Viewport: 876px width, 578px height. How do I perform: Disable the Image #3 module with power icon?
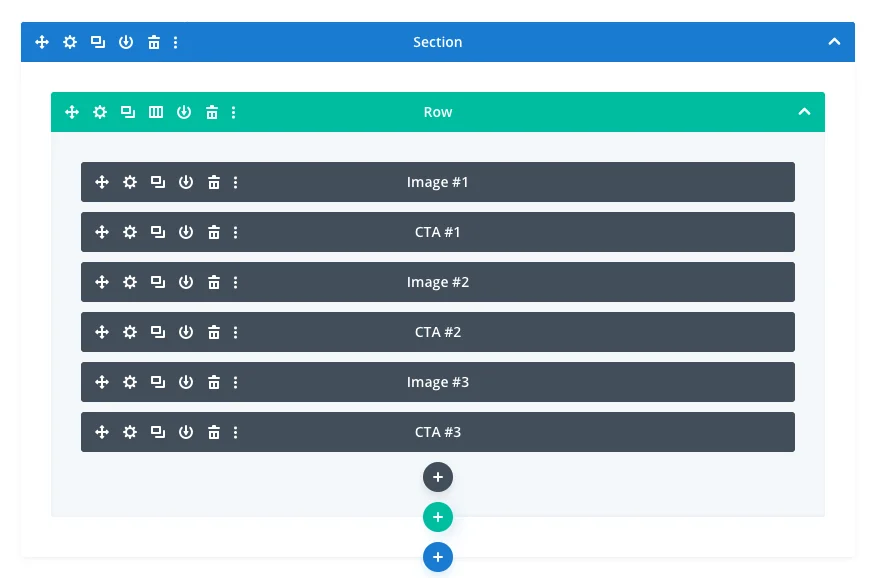pos(186,382)
